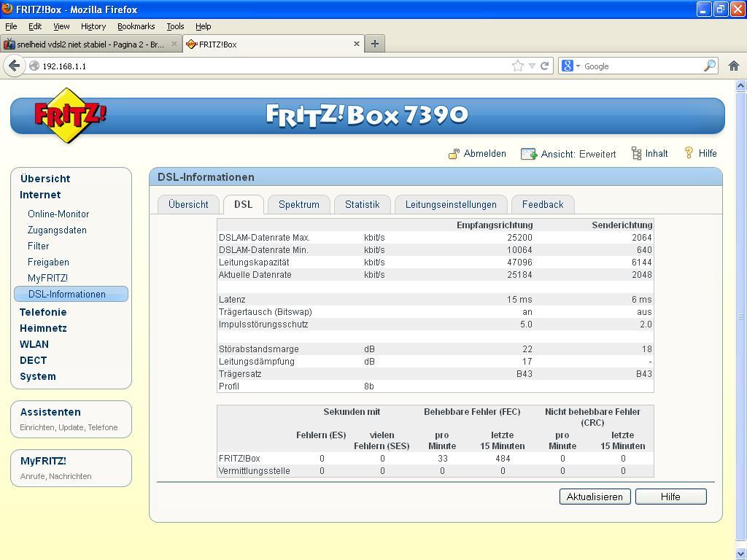Open the Statistik tab

[x=362, y=204]
